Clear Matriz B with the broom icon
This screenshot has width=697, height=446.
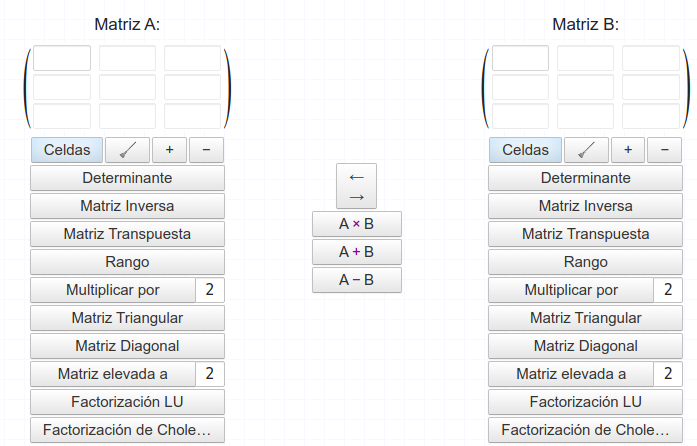586,150
